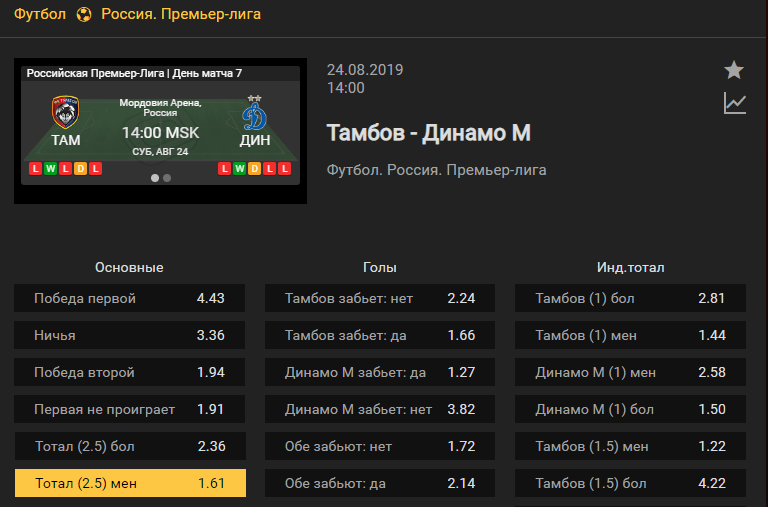Bet on Динамо М (1) мен 2.58
Viewport: 768px width, 507px height.
click(630, 372)
